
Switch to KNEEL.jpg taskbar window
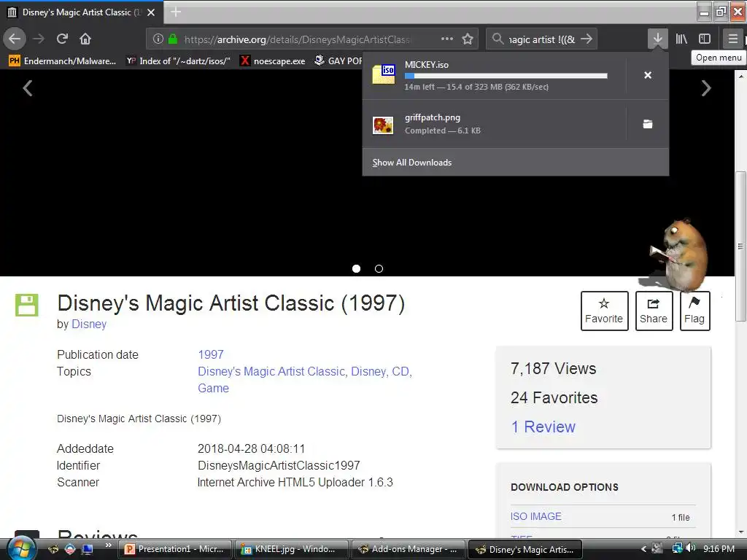(x=290, y=549)
